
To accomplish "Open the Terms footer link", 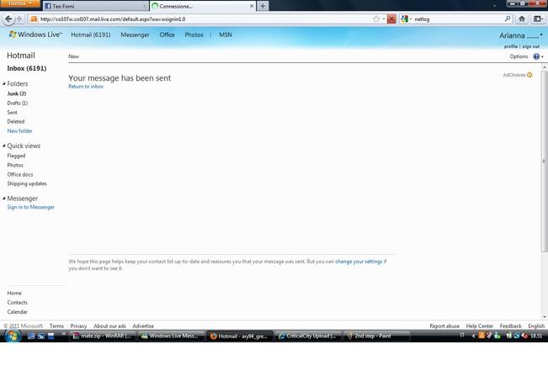I will (56, 326).
